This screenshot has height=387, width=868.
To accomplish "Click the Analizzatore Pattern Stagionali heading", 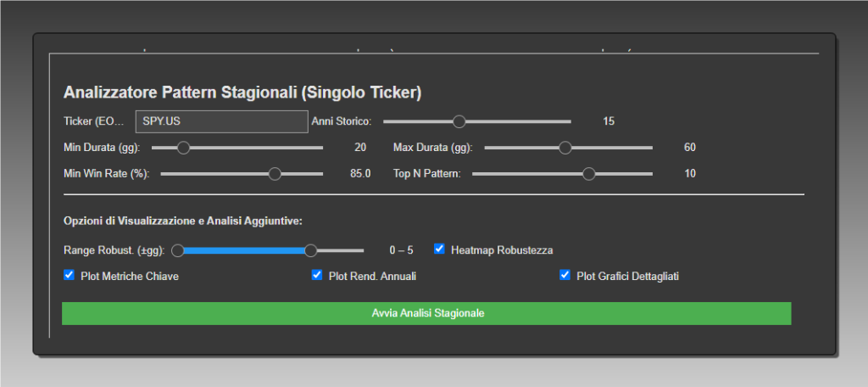I will 242,93.
